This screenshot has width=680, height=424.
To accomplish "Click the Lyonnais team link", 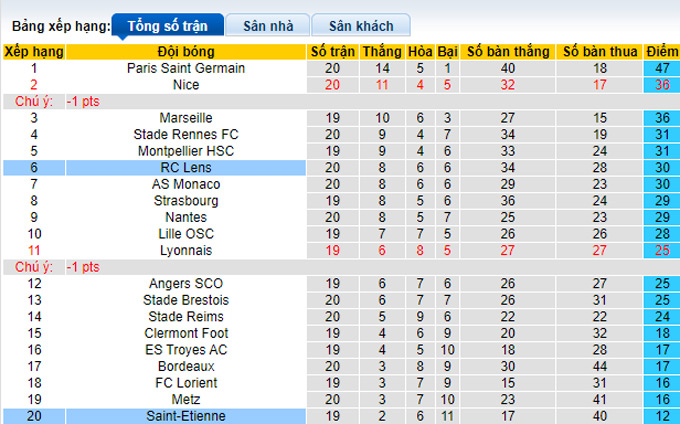I will pyautogui.click(x=186, y=250).
